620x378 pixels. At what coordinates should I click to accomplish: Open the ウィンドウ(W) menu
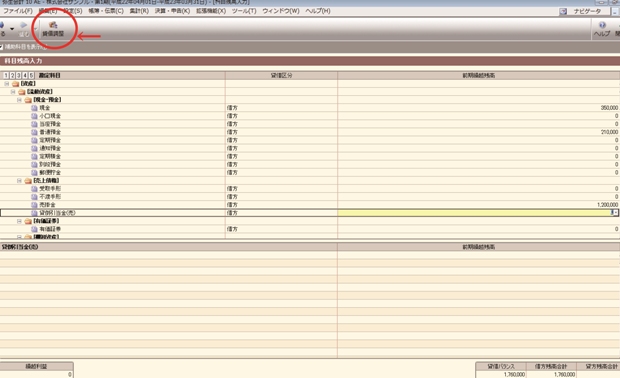pos(281,11)
